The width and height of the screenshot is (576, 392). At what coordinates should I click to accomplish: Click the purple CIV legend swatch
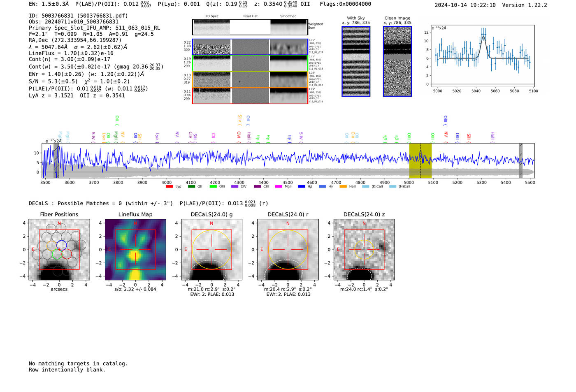235,187
